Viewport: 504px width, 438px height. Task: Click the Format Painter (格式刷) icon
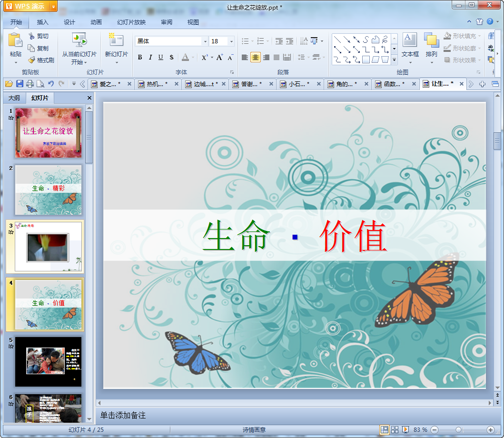(31, 60)
